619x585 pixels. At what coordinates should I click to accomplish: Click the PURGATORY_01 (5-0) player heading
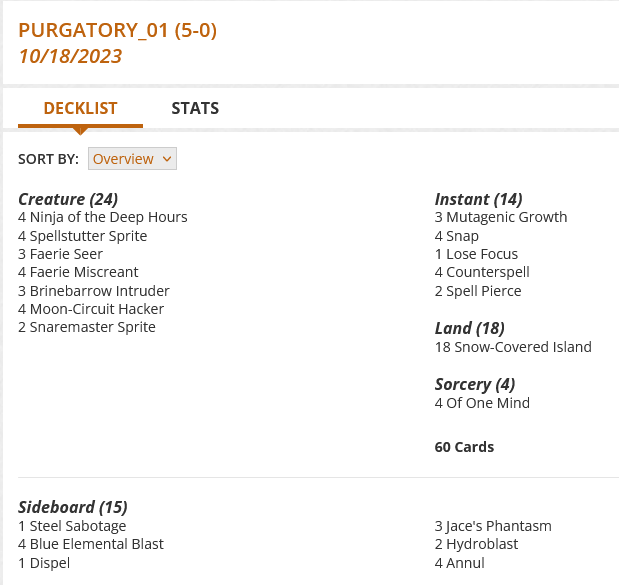(117, 30)
